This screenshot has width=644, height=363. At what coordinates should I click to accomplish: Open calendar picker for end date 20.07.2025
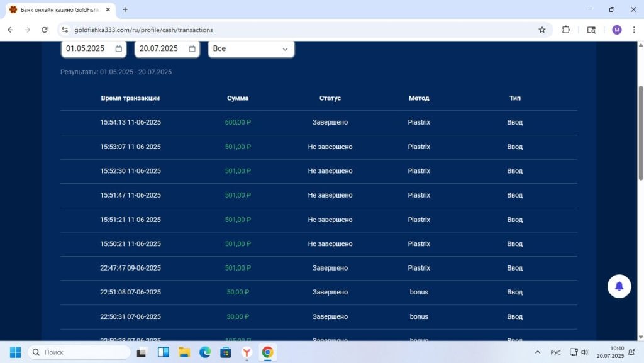(x=192, y=48)
